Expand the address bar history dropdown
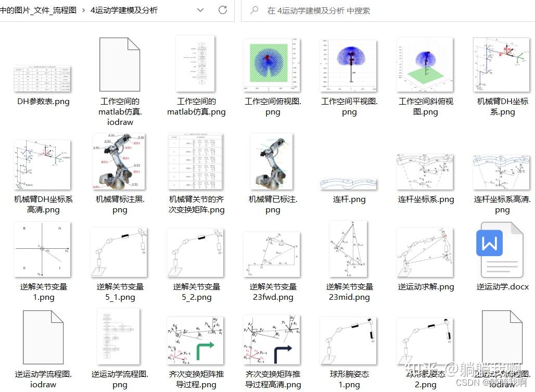The width and height of the screenshot is (535, 392). click(200, 10)
